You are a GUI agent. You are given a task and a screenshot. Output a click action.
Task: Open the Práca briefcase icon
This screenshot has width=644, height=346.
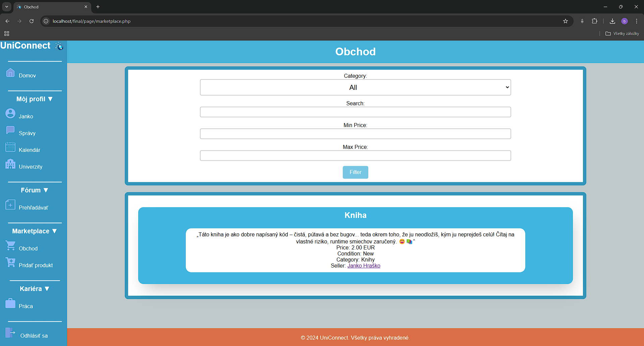coord(10,303)
